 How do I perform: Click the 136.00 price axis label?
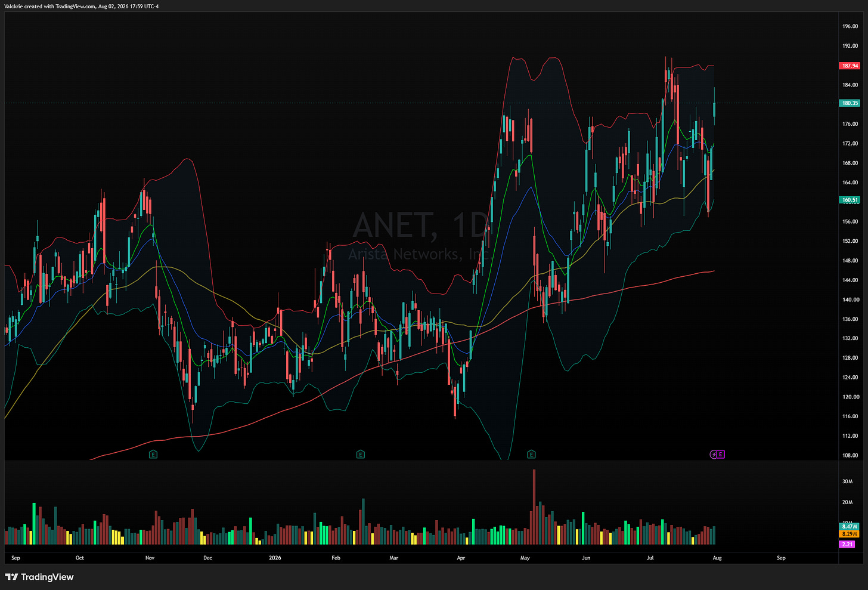coord(850,319)
